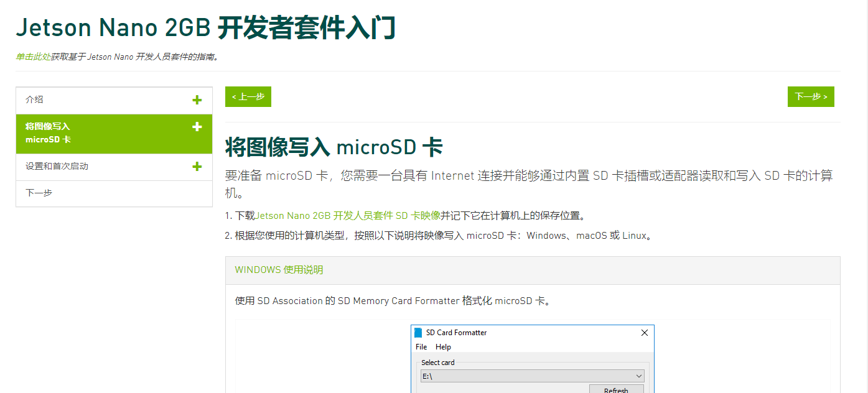This screenshot has height=393, width=868.
Task: Expand the 设置和首次启动 plus icon
Action: tap(197, 167)
